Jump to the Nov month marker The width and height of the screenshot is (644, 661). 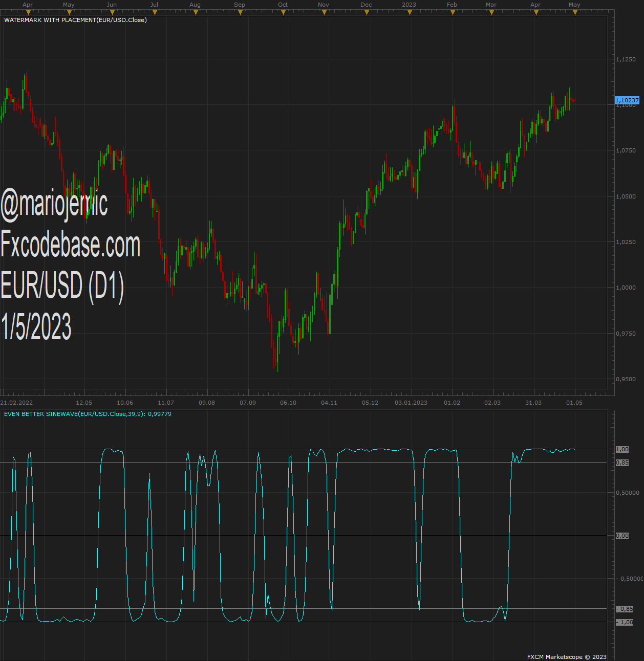324,12
